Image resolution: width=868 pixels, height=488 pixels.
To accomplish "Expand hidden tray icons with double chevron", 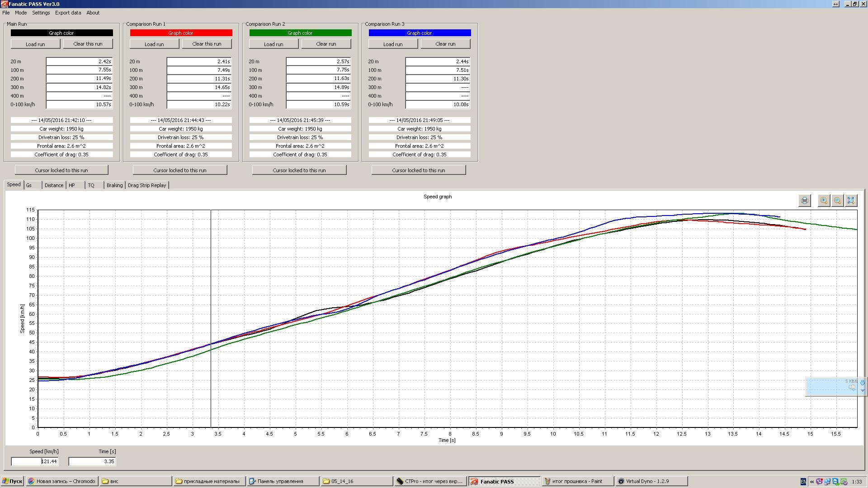I will coord(812,482).
